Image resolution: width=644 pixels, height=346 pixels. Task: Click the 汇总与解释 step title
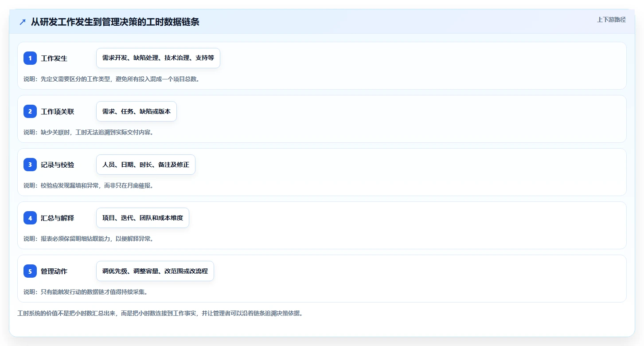pyautogui.click(x=58, y=218)
